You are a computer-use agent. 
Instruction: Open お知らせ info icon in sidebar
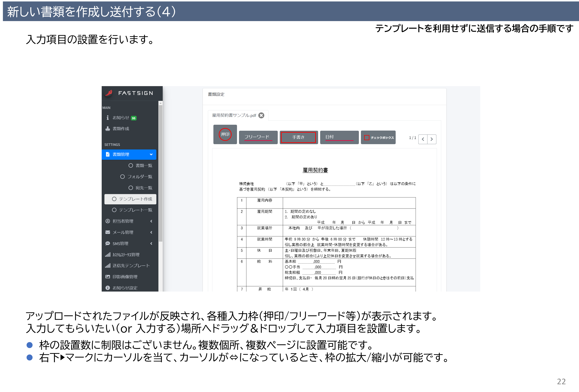pos(108,118)
